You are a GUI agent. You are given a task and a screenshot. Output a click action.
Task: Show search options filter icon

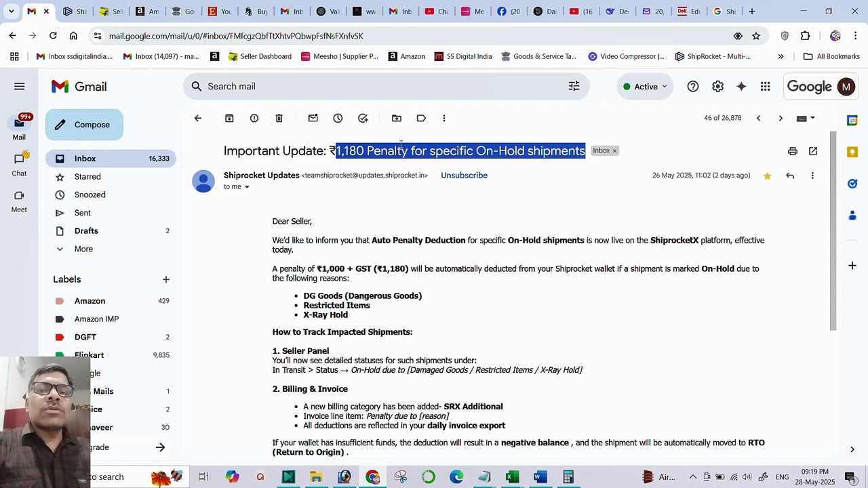tap(574, 86)
